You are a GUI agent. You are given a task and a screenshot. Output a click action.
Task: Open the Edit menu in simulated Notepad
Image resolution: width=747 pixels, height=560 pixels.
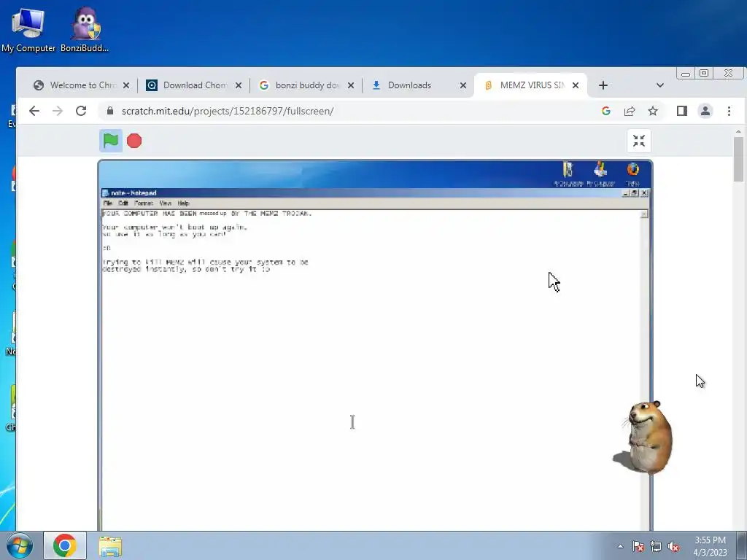(123, 203)
